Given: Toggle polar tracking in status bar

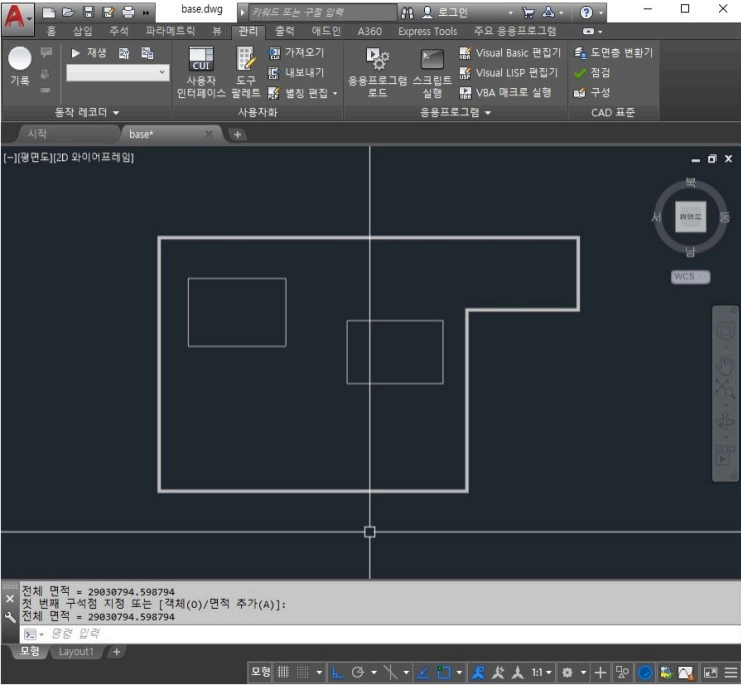Looking at the screenshot, I should [x=358, y=672].
